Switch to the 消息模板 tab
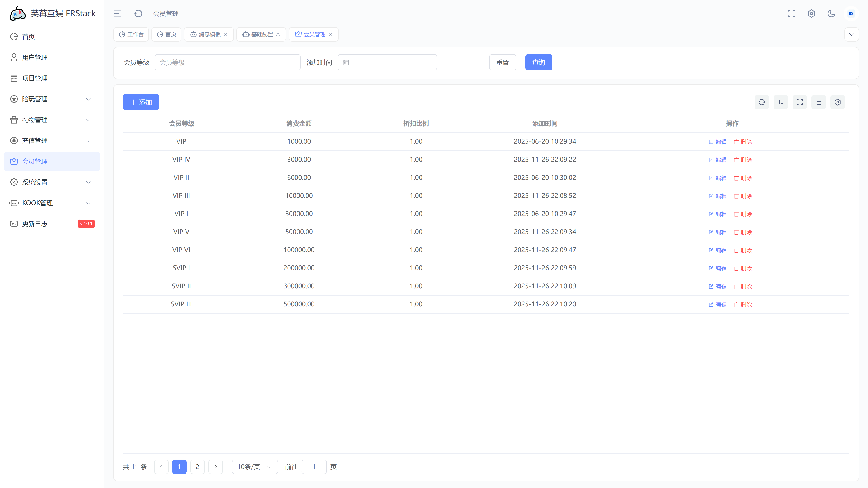 coord(209,34)
